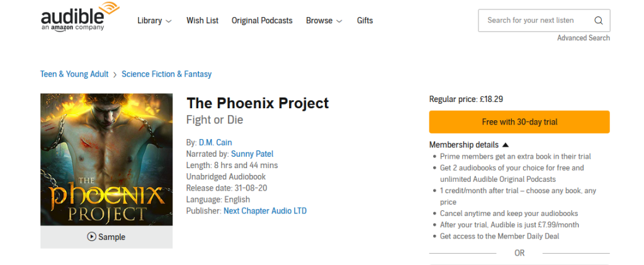The width and height of the screenshot is (644, 265).
Task: Open the Gifts menu item
Action: (x=364, y=21)
